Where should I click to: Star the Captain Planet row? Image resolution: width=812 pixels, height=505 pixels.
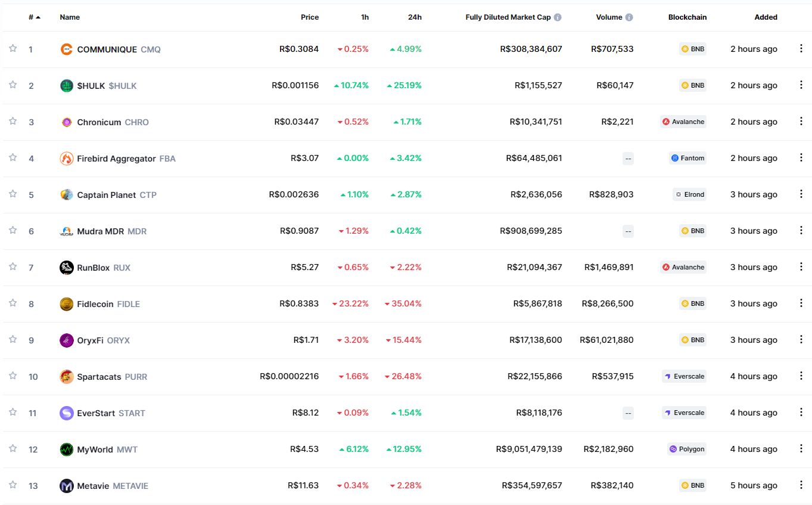[13, 194]
